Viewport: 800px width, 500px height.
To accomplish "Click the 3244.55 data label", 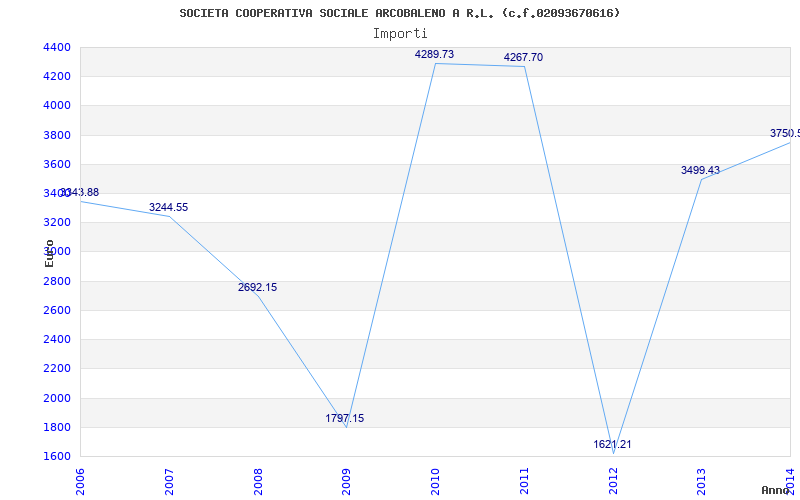I will [168, 207].
